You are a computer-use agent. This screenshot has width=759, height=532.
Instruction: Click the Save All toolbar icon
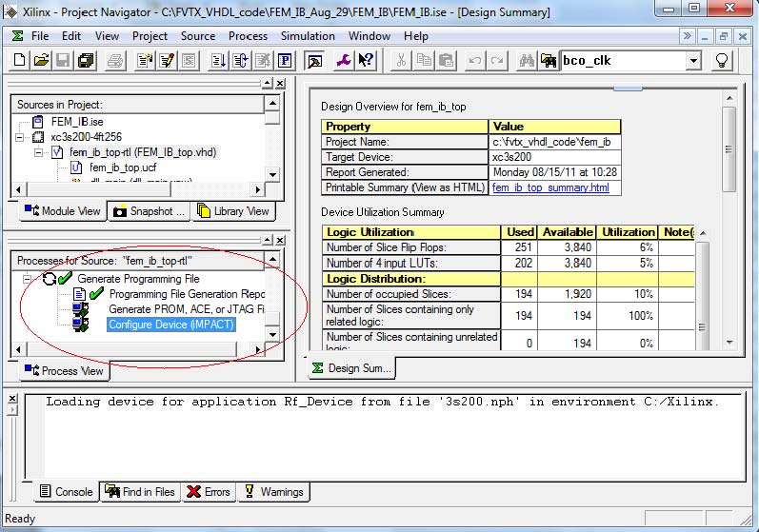86,61
